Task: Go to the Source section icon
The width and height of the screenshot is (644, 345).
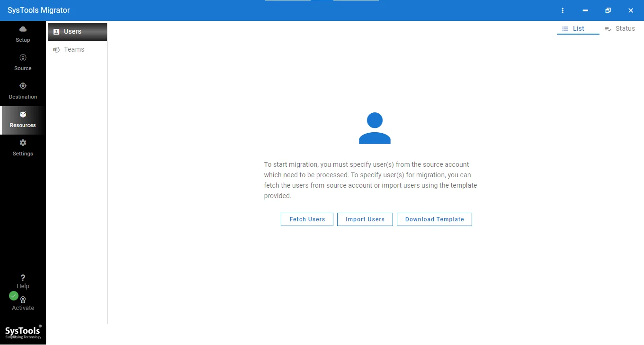Action: pos(23,57)
